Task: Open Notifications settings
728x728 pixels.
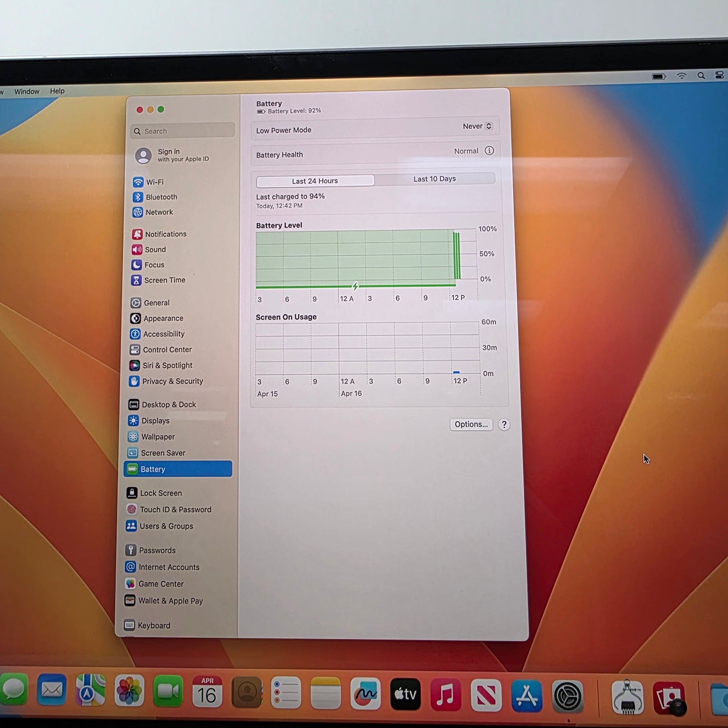Action: (x=166, y=234)
